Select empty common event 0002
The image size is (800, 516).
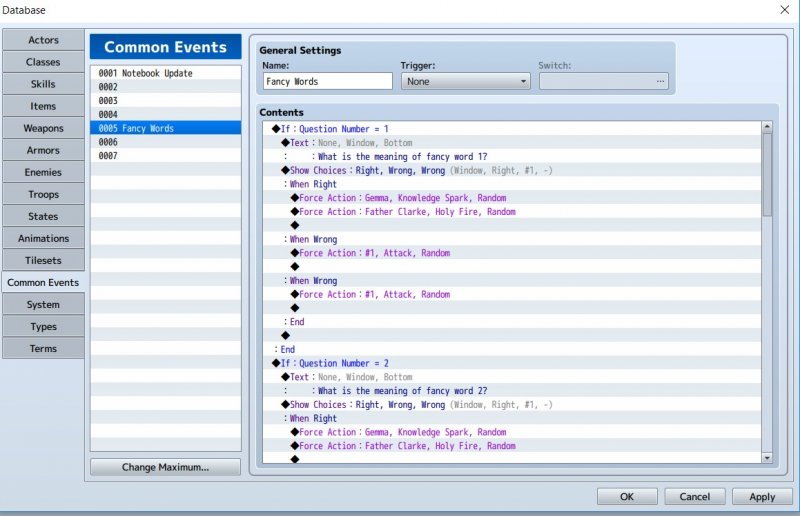point(166,87)
